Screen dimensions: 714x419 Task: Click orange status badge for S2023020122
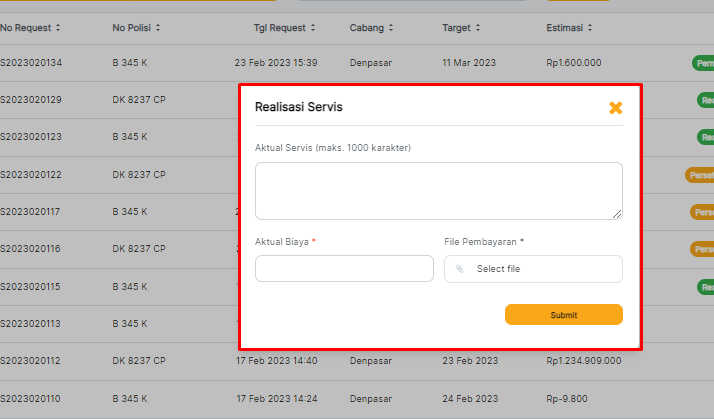click(x=699, y=175)
